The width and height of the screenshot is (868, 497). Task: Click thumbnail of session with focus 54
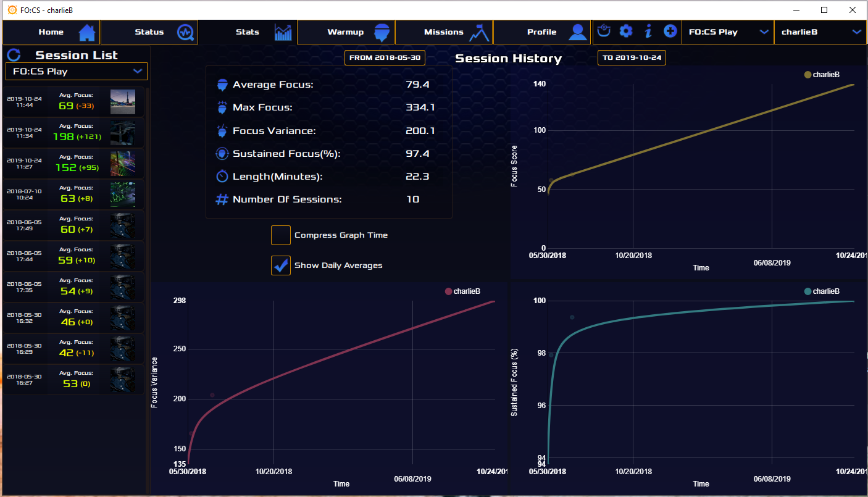(122, 287)
